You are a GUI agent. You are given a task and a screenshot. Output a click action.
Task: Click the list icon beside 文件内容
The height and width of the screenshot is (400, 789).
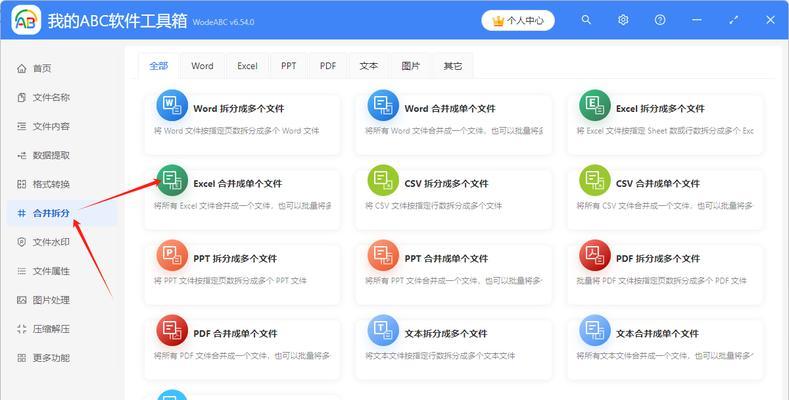(x=22, y=126)
